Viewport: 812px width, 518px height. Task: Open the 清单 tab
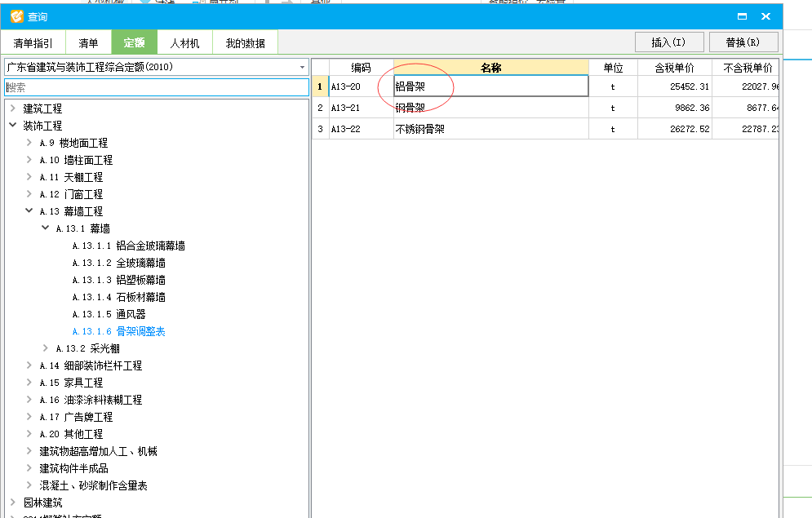tap(89, 43)
